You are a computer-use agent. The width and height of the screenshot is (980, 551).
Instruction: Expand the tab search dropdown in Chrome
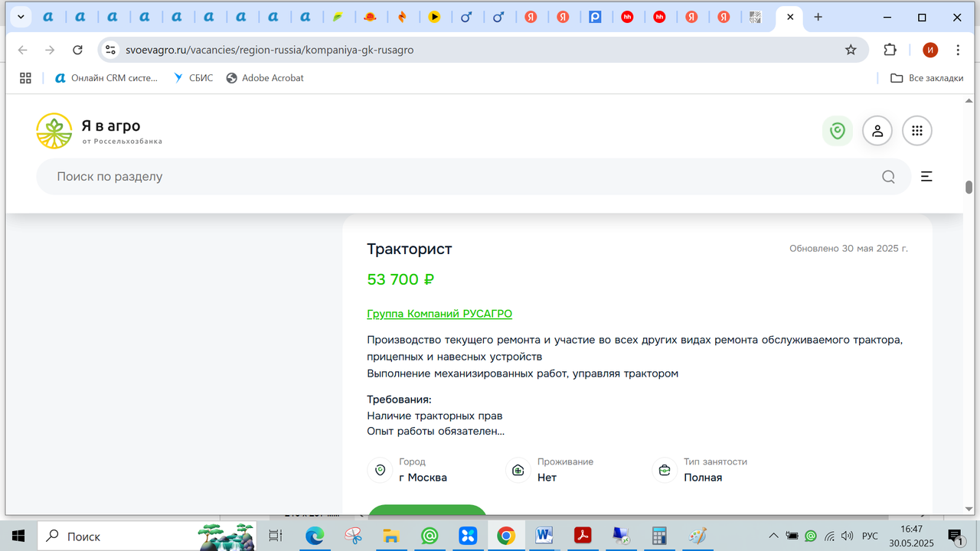pyautogui.click(x=21, y=17)
